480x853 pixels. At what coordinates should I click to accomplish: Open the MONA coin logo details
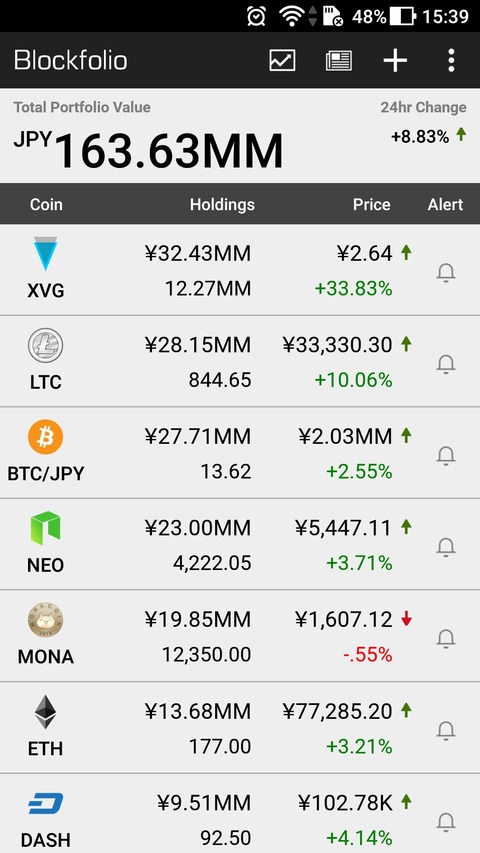tap(45, 620)
